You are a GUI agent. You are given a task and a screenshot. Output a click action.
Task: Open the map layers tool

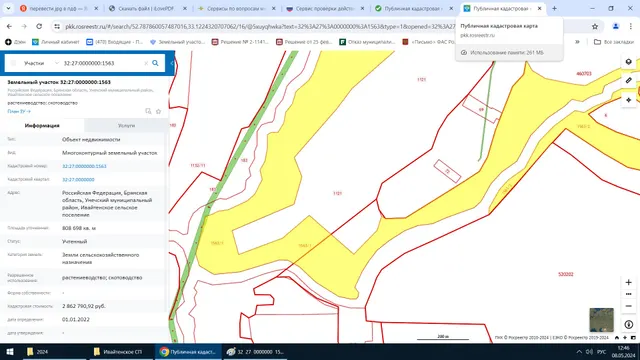point(629,62)
